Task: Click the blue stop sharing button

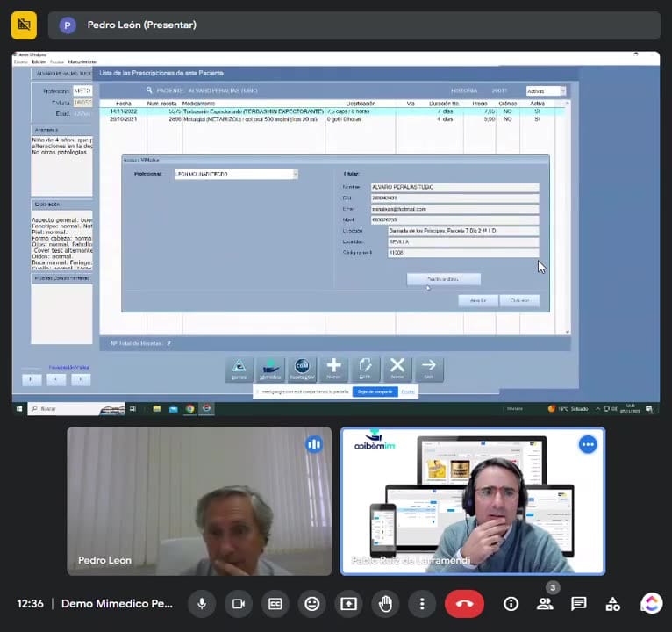Action: pyautogui.click(x=375, y=391)
